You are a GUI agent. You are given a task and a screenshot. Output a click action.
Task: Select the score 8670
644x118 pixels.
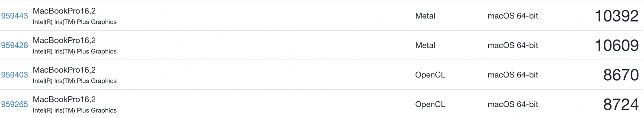(x=621, y=75)
